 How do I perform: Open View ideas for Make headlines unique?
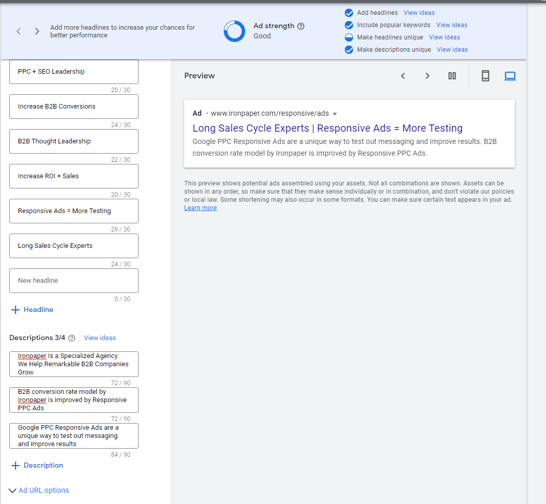444,37
